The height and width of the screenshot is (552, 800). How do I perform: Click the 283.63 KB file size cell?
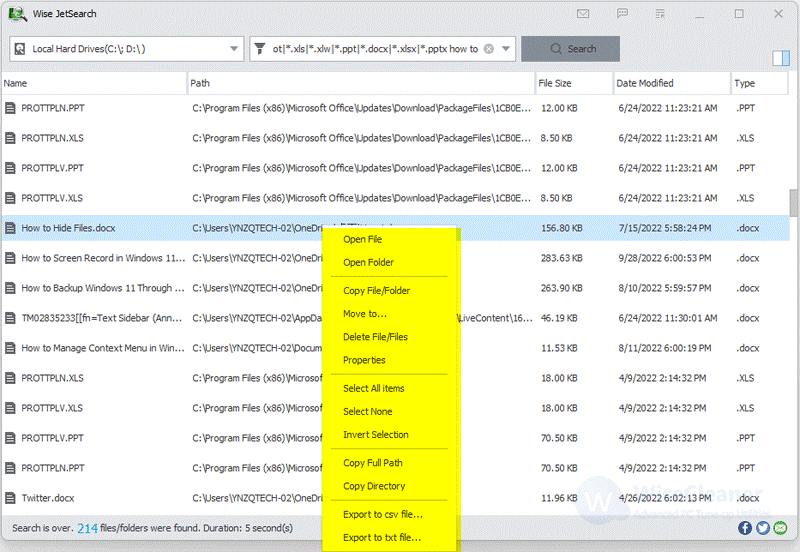[562, 258]
